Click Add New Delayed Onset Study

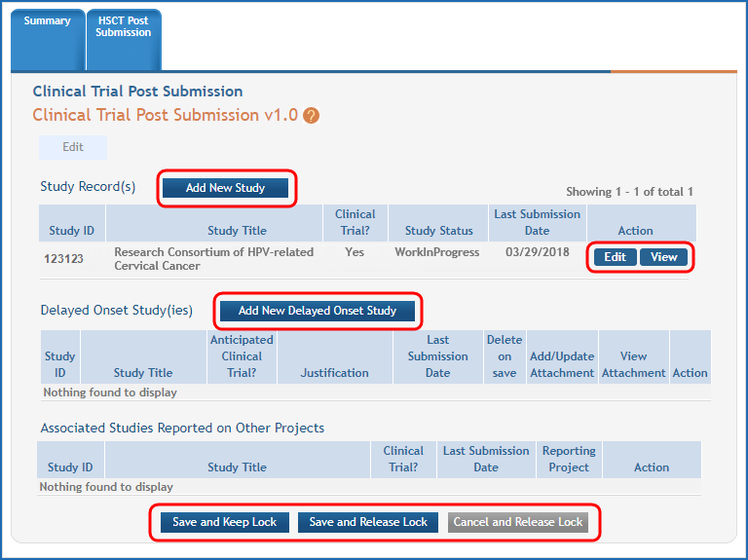pyautogui.click(x=317, y=311)
